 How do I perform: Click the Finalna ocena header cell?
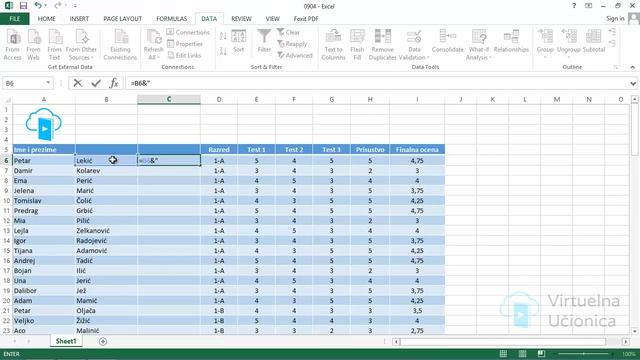tap(417, 150)
